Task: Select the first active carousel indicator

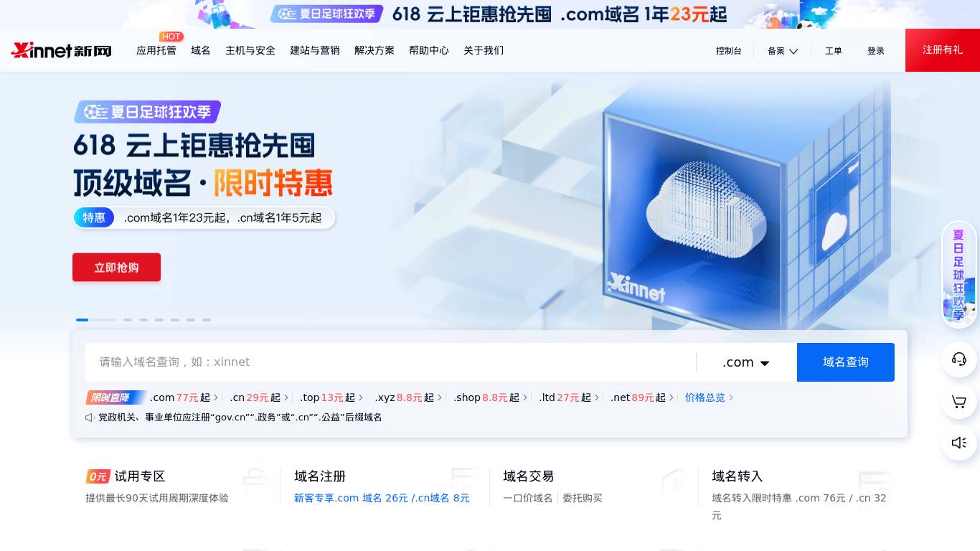Action: point(95,320)
